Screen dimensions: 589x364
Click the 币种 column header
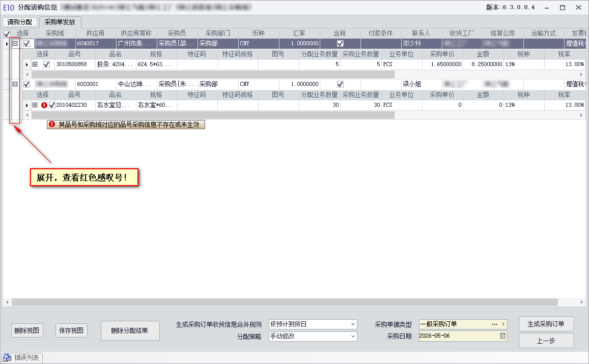pos(259,34)
